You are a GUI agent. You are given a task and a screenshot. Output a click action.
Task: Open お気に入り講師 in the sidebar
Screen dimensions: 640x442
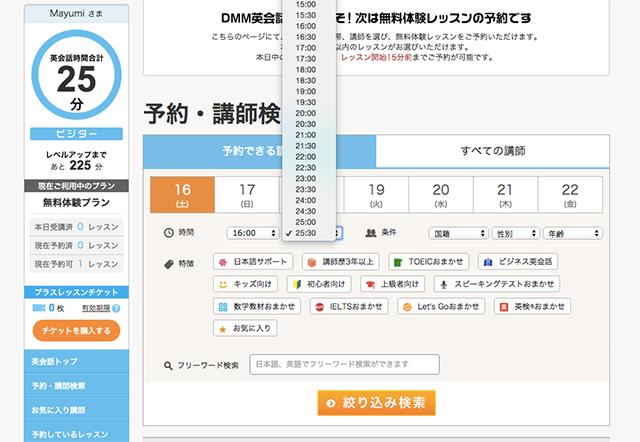click(x=76, y=410)
